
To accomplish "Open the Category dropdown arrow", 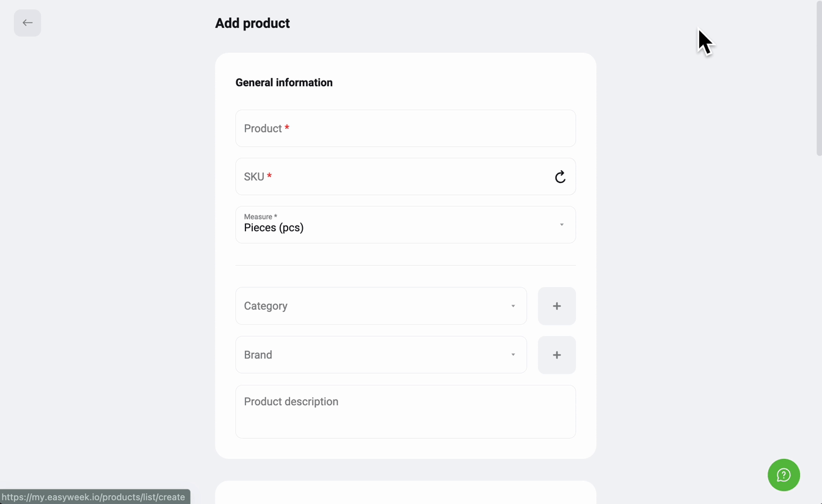I will (513, 306).
